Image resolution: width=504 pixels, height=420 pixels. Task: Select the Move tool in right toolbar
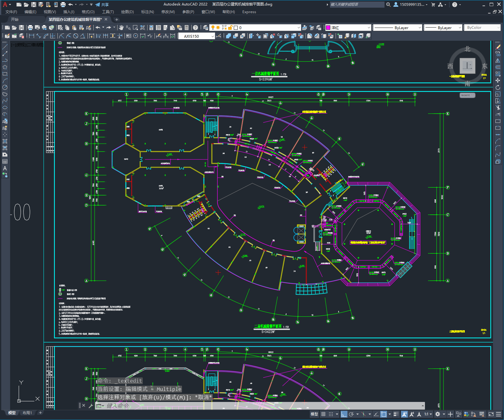[x=498, y=81]
